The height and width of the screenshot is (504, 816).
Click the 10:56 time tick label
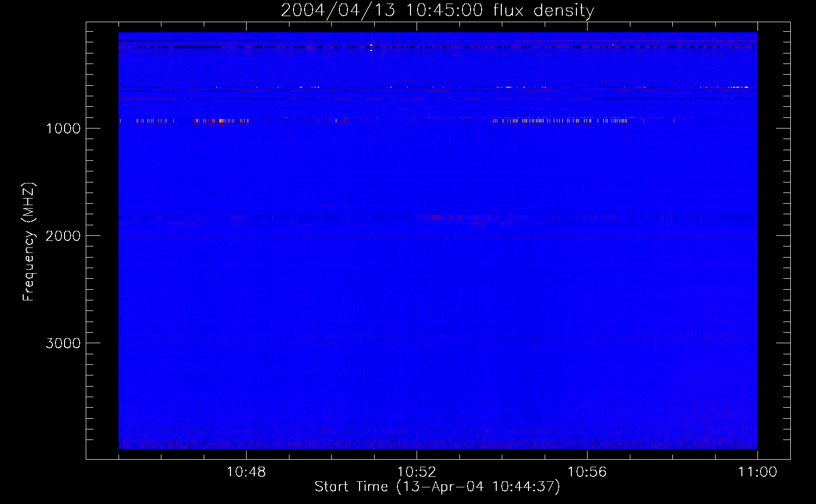click(x=587, y=472)
